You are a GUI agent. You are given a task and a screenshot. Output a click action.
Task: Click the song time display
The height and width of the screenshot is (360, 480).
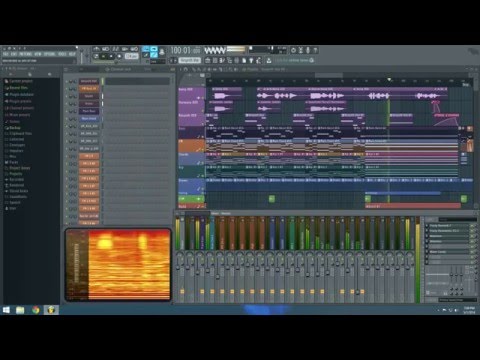(185, 50)
